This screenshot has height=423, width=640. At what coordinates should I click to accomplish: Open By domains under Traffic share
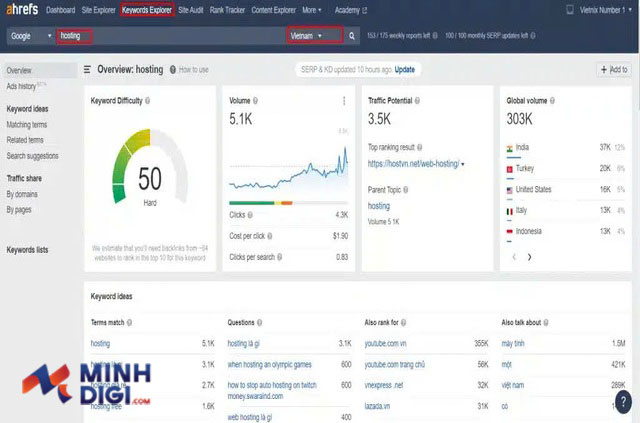pos(22,194)
